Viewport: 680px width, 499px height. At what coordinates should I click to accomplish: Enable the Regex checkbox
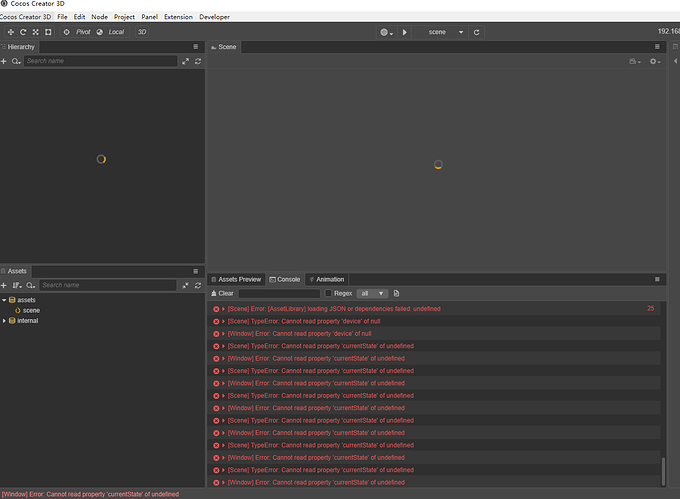[328, 294]
